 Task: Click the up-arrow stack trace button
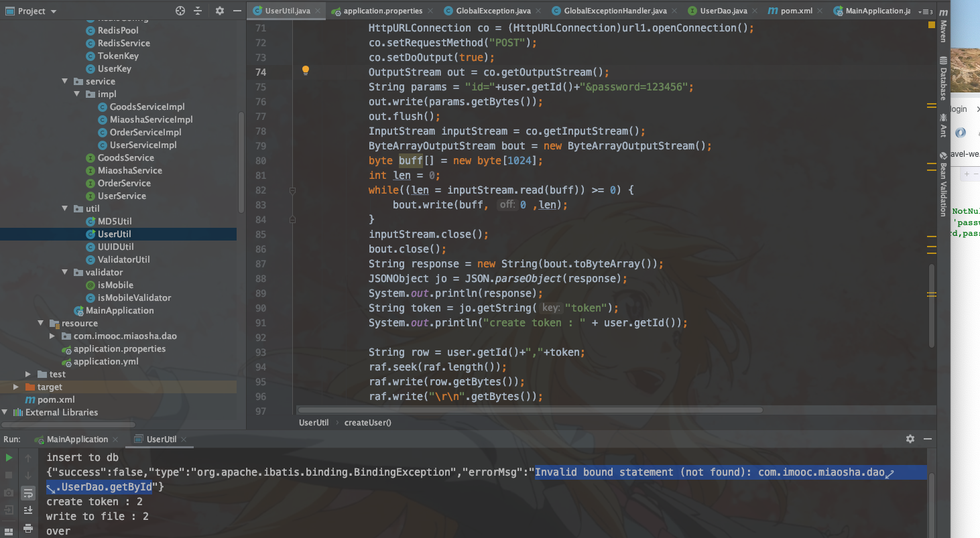28,458
